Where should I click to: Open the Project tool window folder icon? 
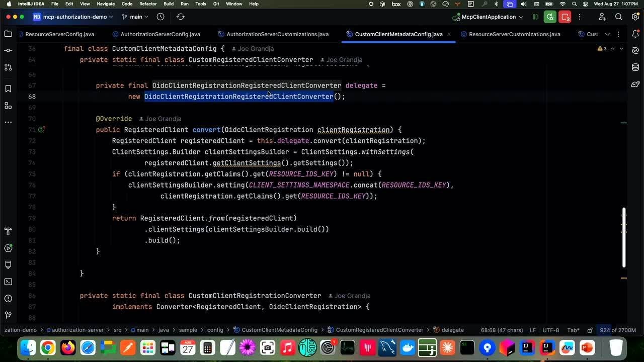8,34
